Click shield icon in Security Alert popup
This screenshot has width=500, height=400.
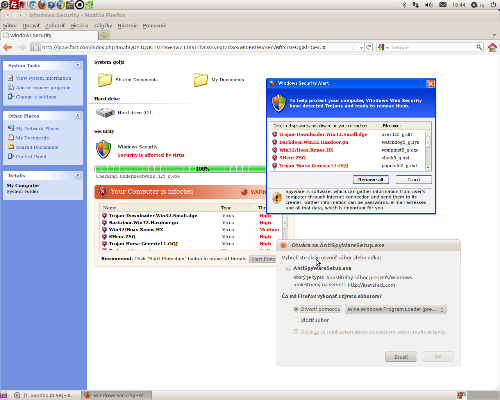[x=279, y=103]
